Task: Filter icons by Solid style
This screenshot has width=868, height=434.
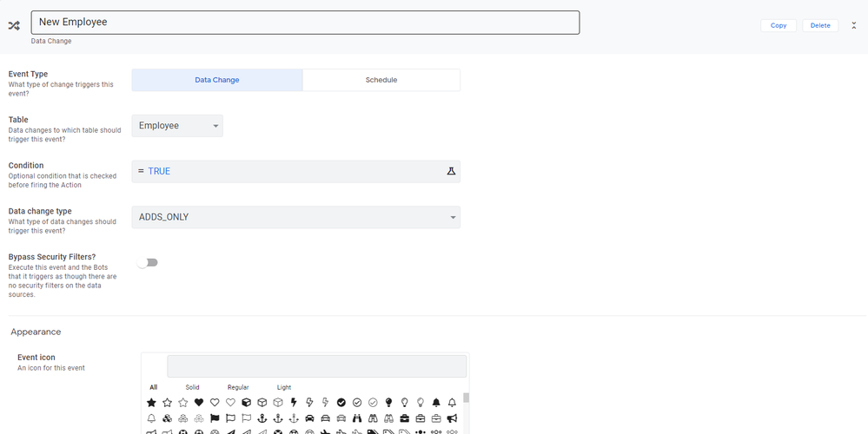Action: pyautogui.click(x=192, y=387)
